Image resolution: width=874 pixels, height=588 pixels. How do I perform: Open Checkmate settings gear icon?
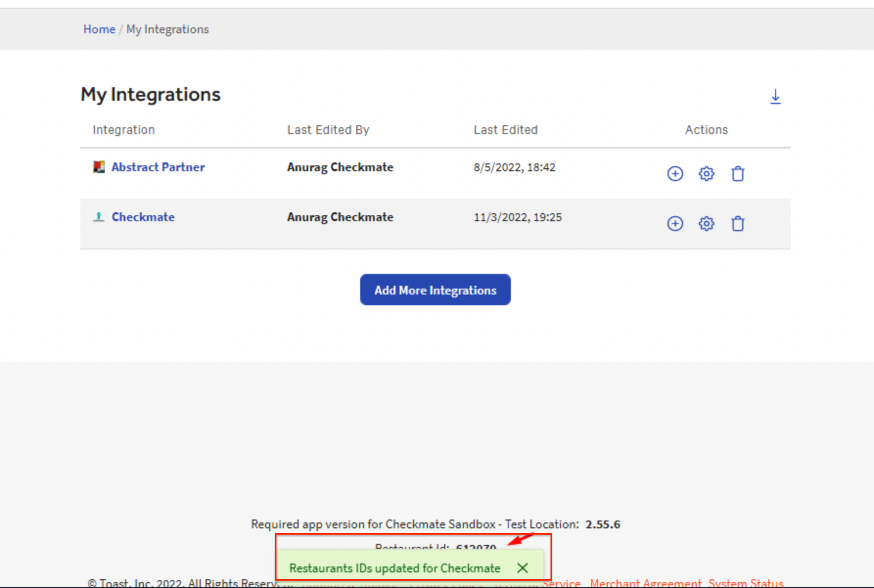click(706, 224)
